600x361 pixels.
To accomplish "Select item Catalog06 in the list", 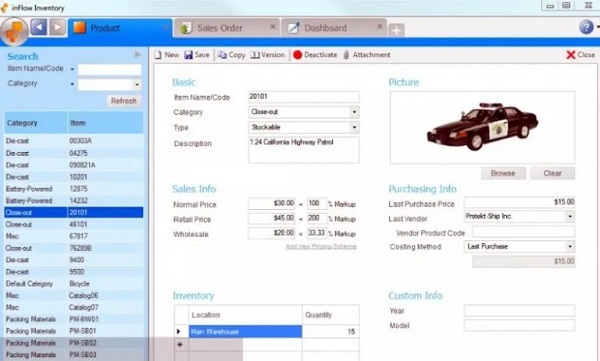I will click(x=74, y=296).
